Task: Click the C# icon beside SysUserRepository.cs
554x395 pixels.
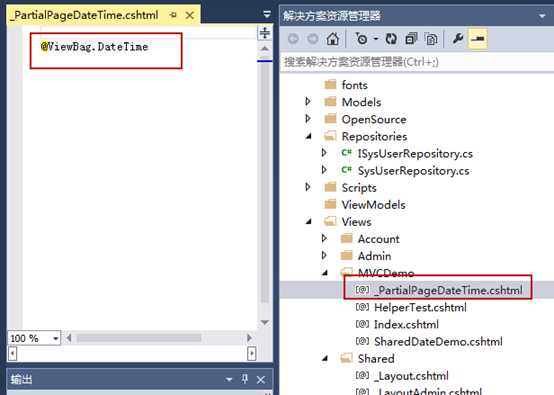Action: tap(346, 170)
